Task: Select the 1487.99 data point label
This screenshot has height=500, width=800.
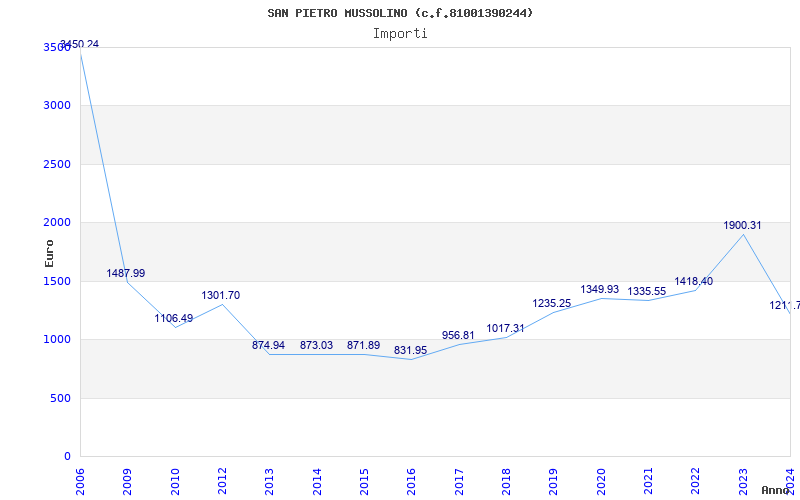Action: pos(126,273)
